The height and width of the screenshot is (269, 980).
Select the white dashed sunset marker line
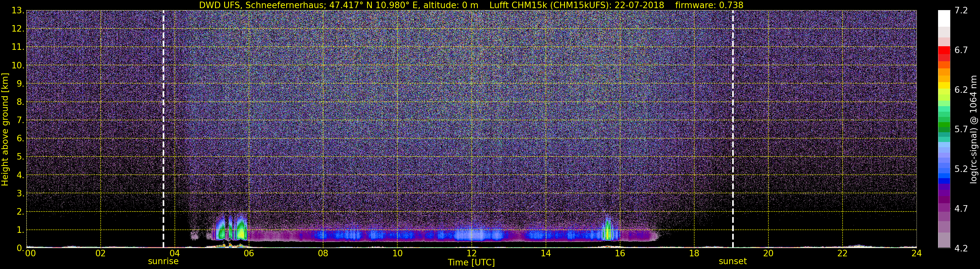733,129
